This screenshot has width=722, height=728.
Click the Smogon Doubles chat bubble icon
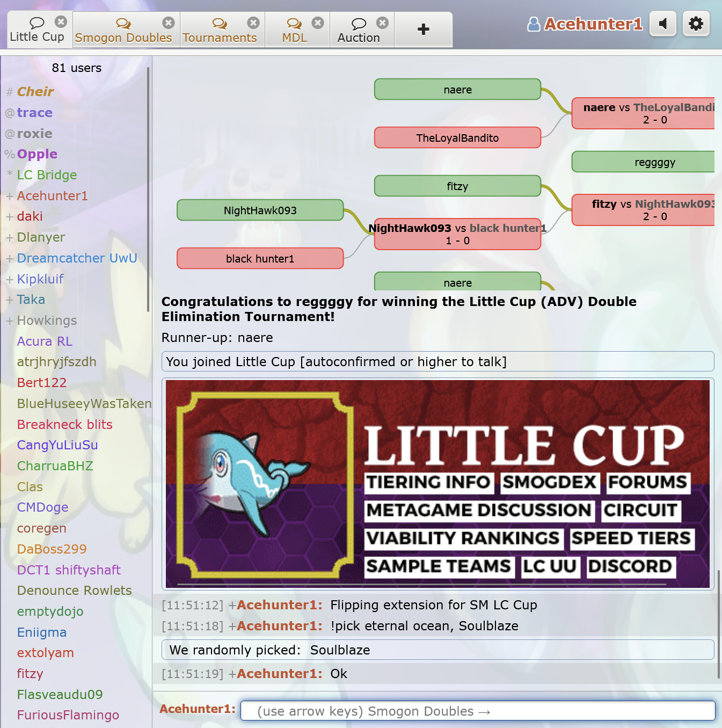coord(123,23)
